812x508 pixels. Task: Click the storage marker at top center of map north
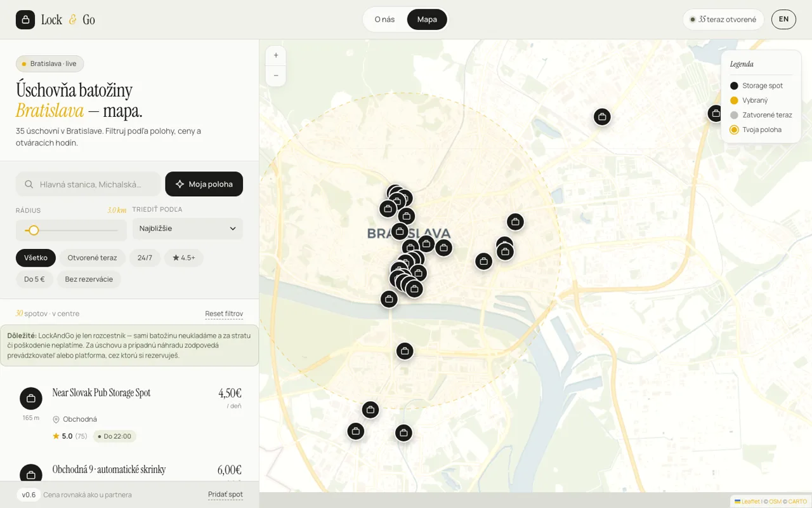[602, 117]
